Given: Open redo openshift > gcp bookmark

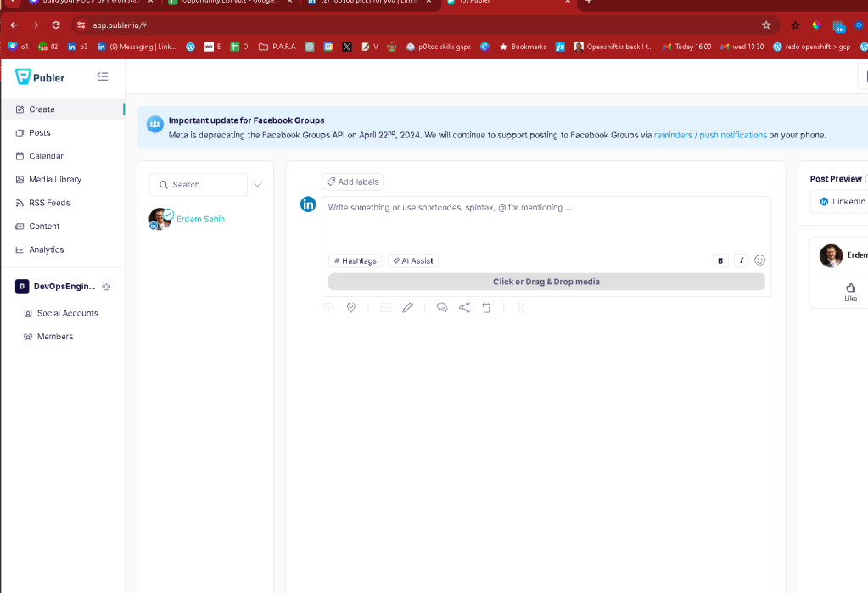Looking at the screenshot, I should pyautogui.click(x=811, y=47).
